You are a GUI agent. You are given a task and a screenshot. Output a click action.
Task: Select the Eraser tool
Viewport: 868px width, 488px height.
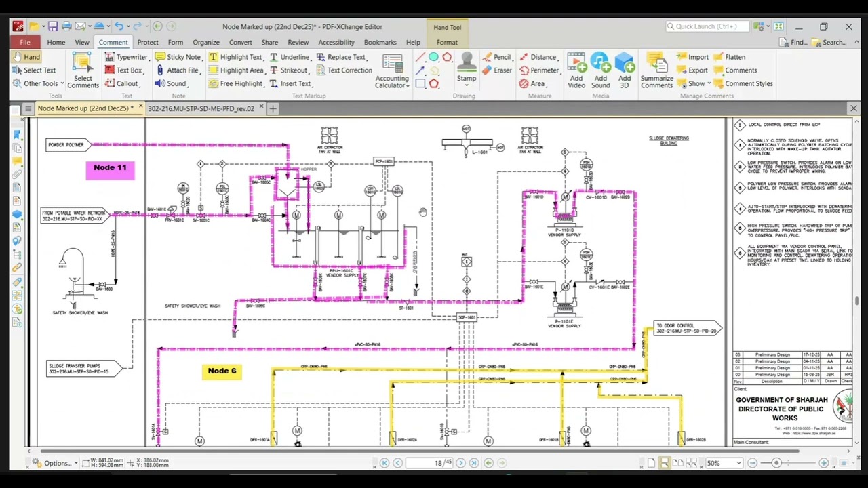(x=497, y=70)
